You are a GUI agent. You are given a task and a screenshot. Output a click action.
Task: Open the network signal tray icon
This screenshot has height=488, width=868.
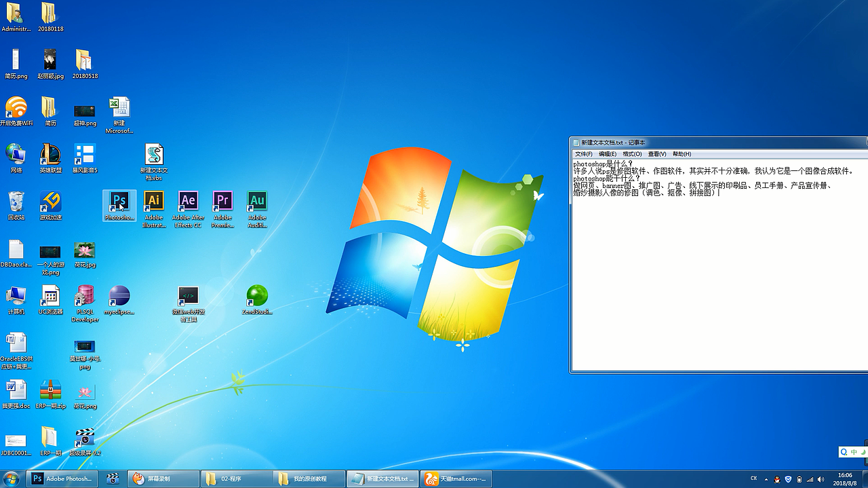click(810, 479)
